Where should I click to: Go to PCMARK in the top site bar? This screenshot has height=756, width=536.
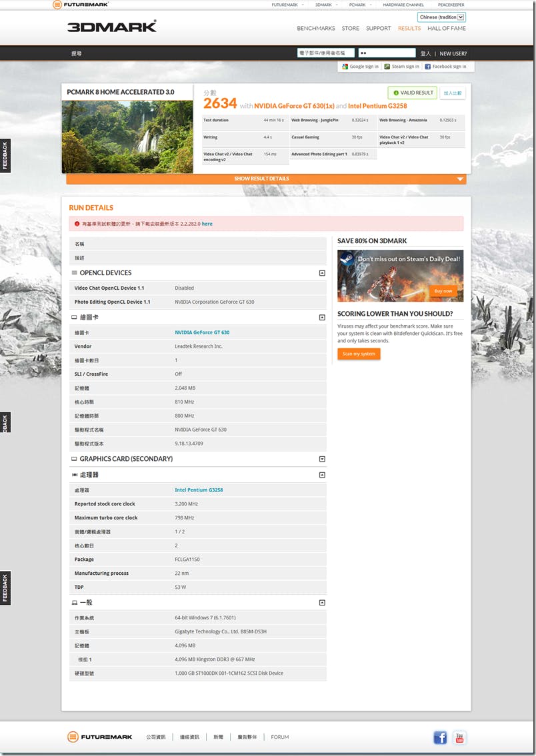click(357, 5)
